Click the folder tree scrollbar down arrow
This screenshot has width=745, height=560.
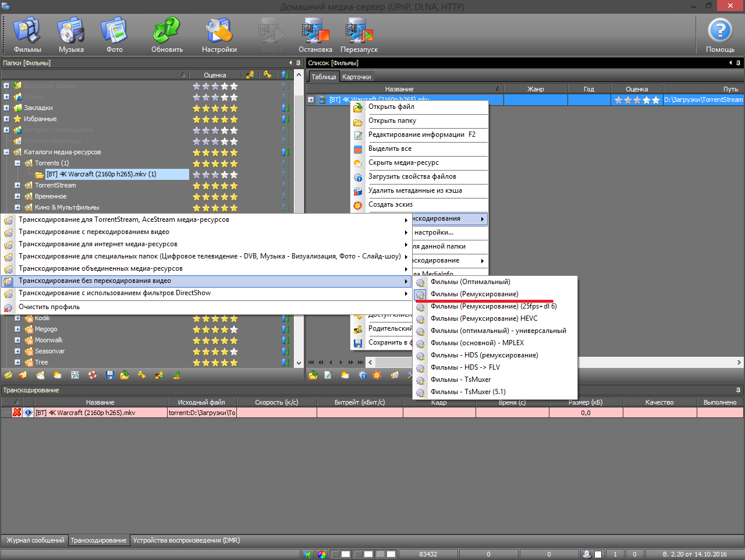pyautogui.click(x=299, y=363)
